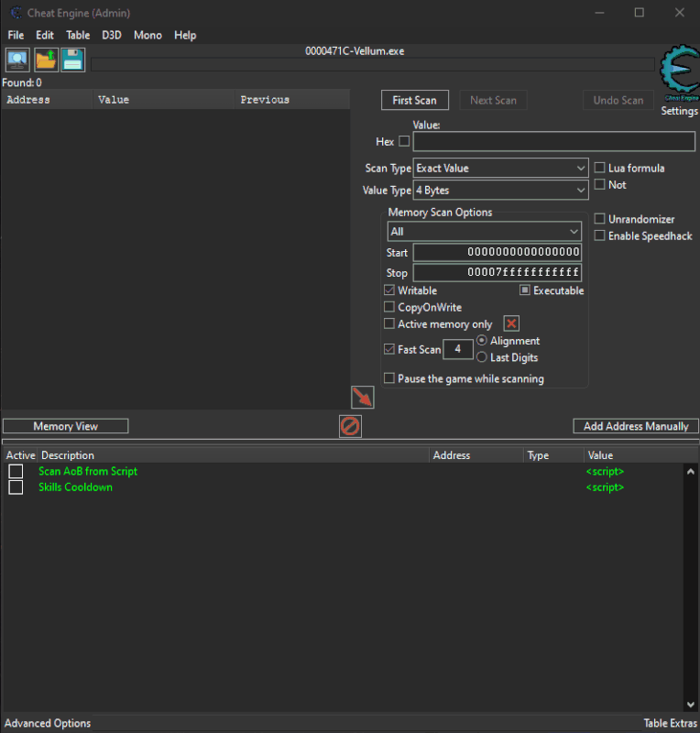Click the Fast Scan alignment value field

point(458,349)
